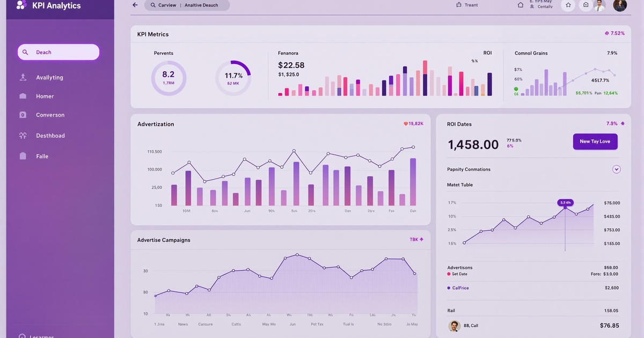Select the Faile sidebar icon
644x338 pixels.
point(23,156)
